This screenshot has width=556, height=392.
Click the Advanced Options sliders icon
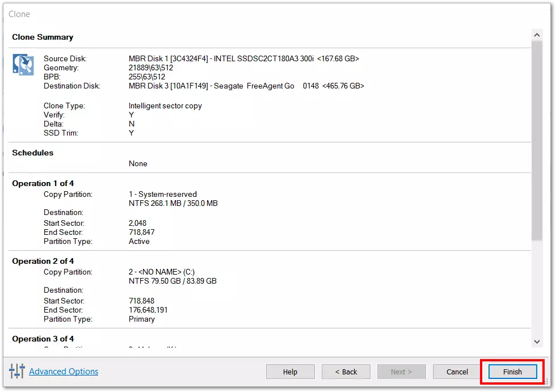(x=16, y=372)
